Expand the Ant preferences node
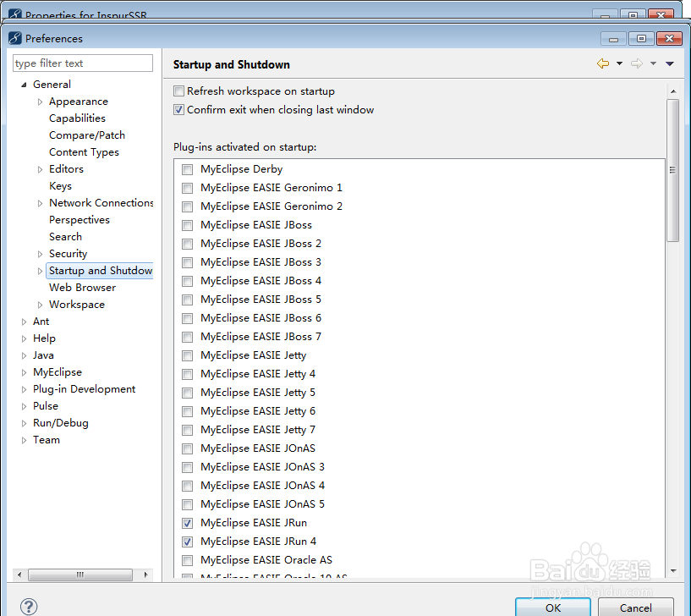The width and height of the screenshot is (691, 616). pyautogui.click(x=24, y=322)
